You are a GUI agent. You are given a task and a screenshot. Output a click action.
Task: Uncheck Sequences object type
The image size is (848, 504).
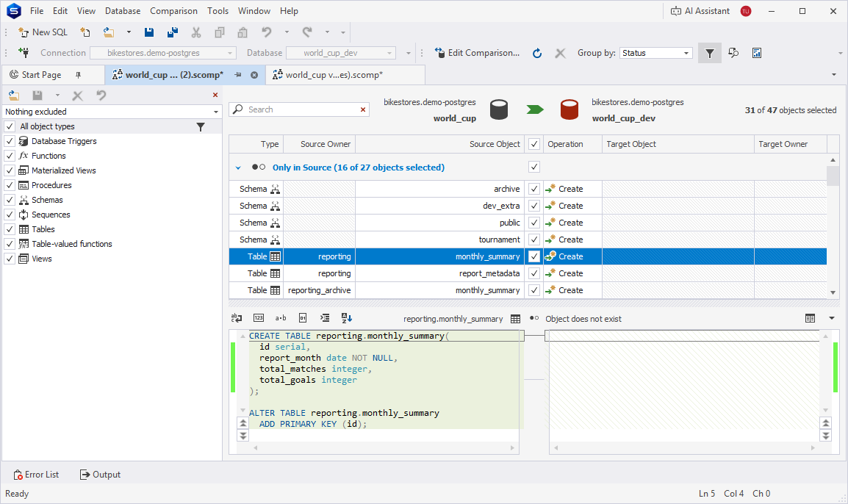pos(10,215)
